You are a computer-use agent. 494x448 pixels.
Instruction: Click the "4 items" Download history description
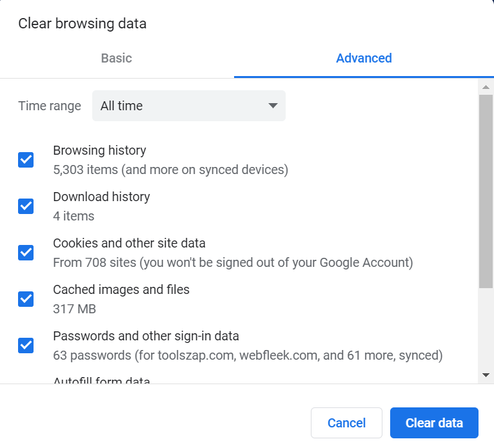(x=74, y=216)
